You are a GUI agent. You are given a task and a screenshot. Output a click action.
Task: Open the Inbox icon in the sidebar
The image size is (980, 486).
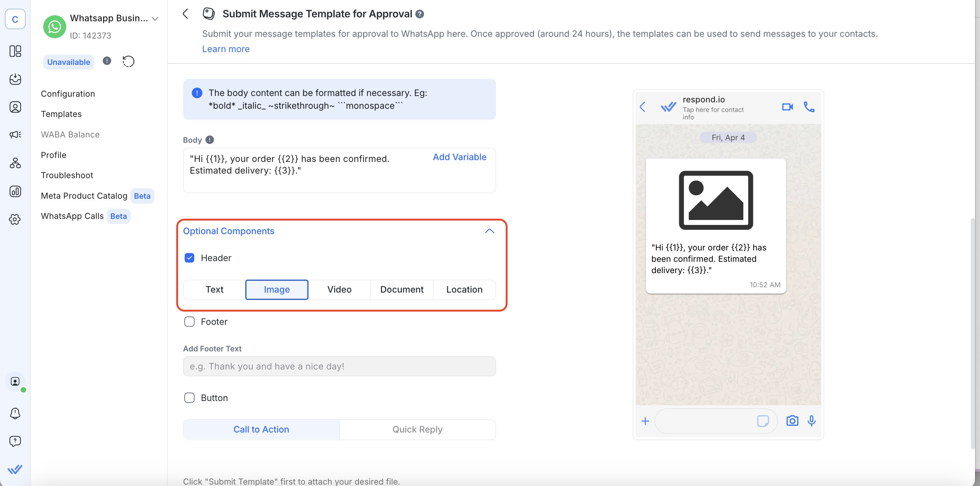[15, 79]
